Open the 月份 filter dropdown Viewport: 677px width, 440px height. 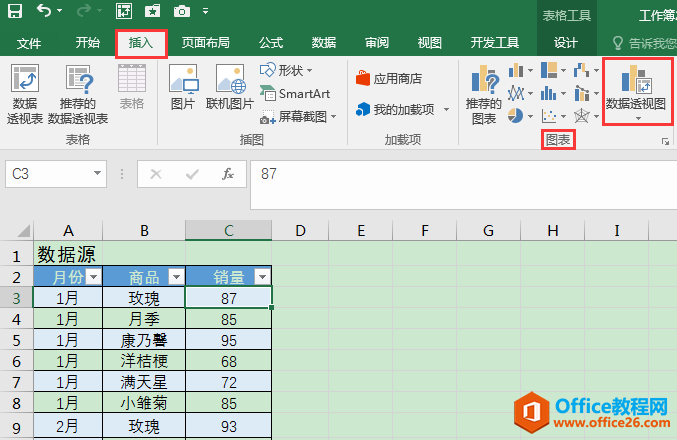click(x=94, y=276)
